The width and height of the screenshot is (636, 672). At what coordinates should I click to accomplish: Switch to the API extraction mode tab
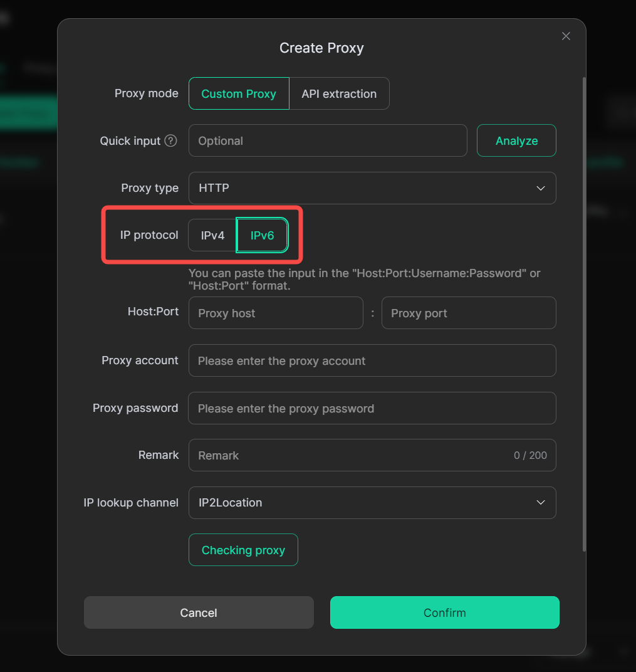tap(339, 93)
